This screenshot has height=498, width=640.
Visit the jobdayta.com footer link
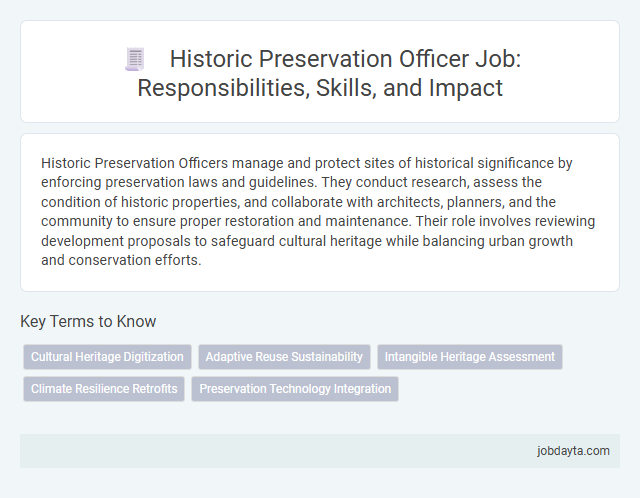tap(573, 451)
